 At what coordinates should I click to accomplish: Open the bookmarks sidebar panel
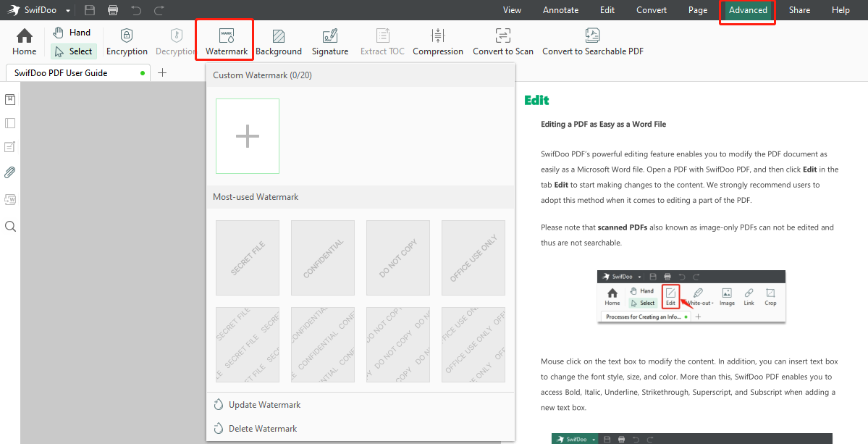pyautogui.click(x=10, y=100)
